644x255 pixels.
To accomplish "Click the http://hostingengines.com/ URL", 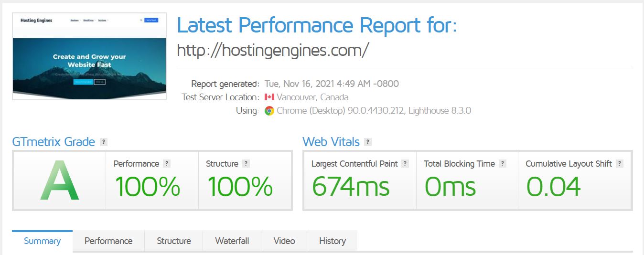I will tap(273, 50).
